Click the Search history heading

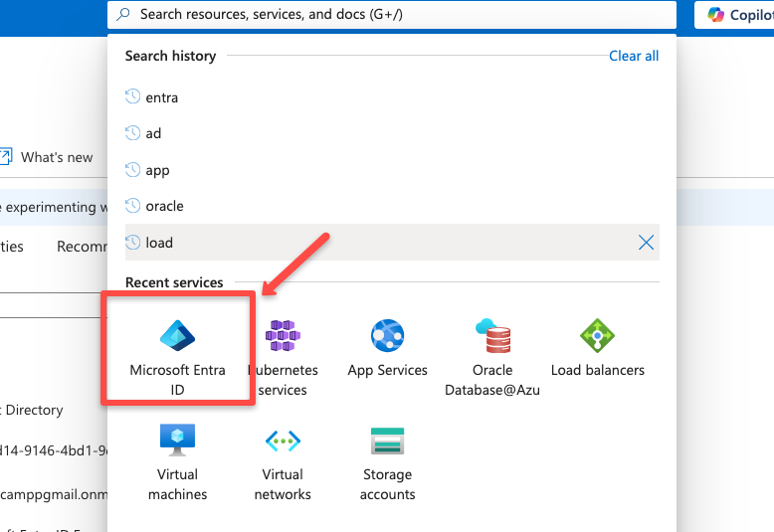[x=170, y=56]
